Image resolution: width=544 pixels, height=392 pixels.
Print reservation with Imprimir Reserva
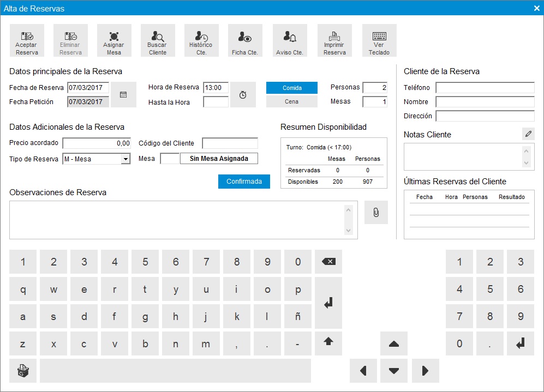[334, 41]
